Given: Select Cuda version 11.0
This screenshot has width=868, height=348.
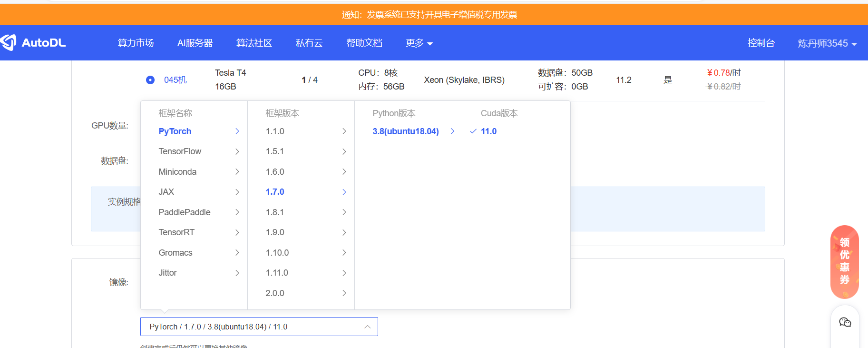Looking at the screenshot, I should tap(517, 131).
